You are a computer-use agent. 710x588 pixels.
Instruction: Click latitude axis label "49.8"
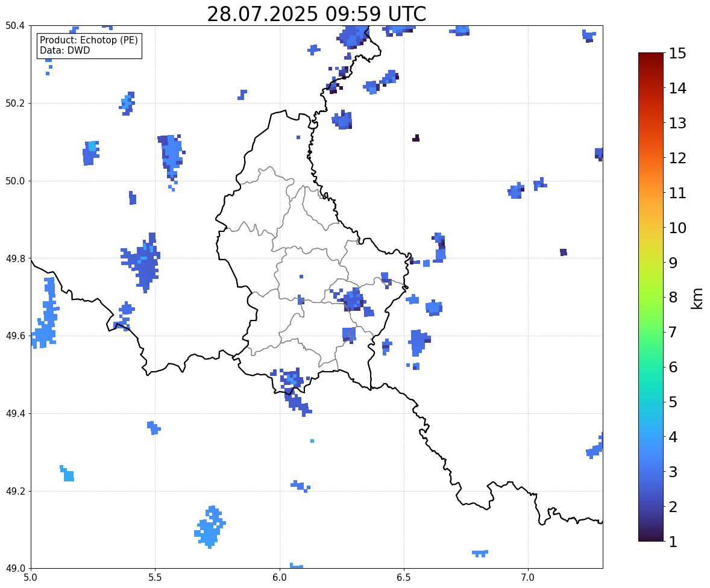coord(15,258)
